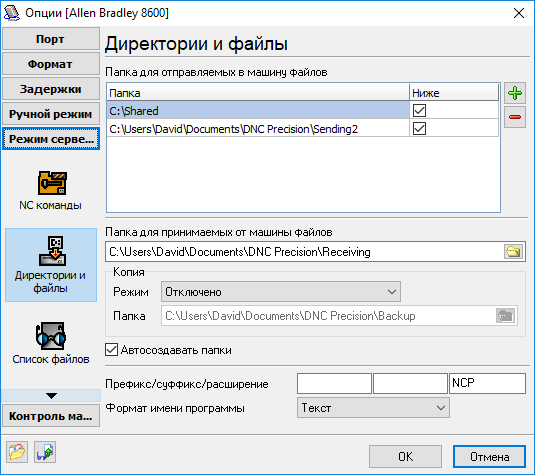The image size is (535, 475).
Task: Click the save configuration icon at bottom
Action: (x=45, y=452)
